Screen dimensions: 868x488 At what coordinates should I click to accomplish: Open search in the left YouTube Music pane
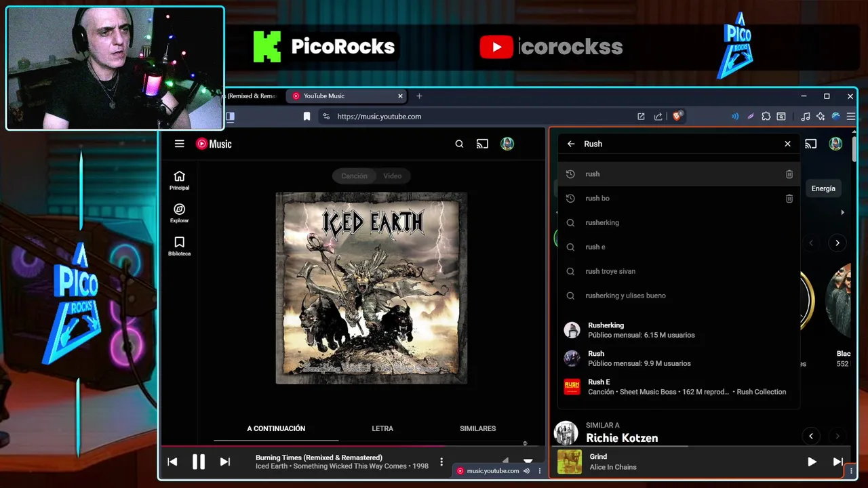coord(459,144)
